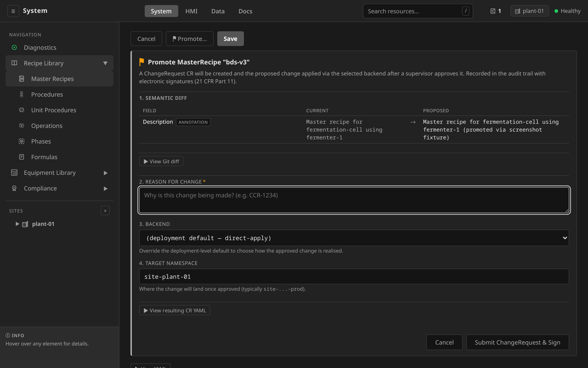The image size is (588, 368).
Task: Expand the plant-01 site tree node
Action: coord(17,224)
